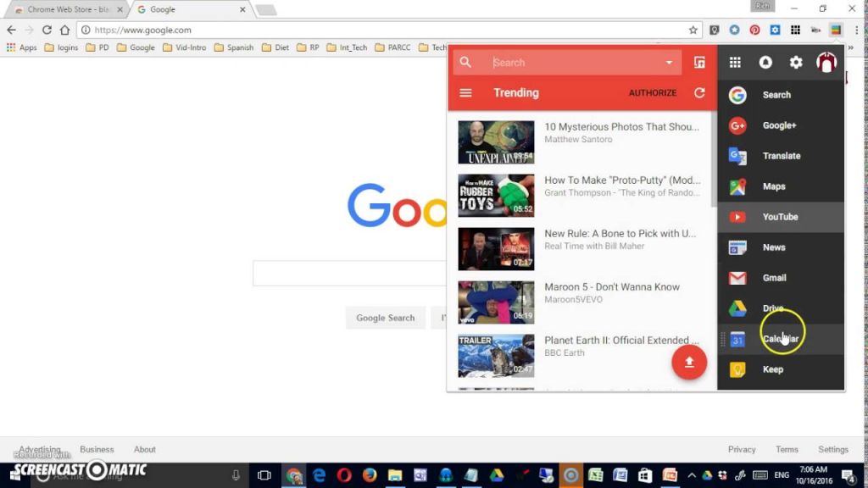Click the red upload floating button
This screenshot has width=868, height=488.
click(x=689, y=362)
